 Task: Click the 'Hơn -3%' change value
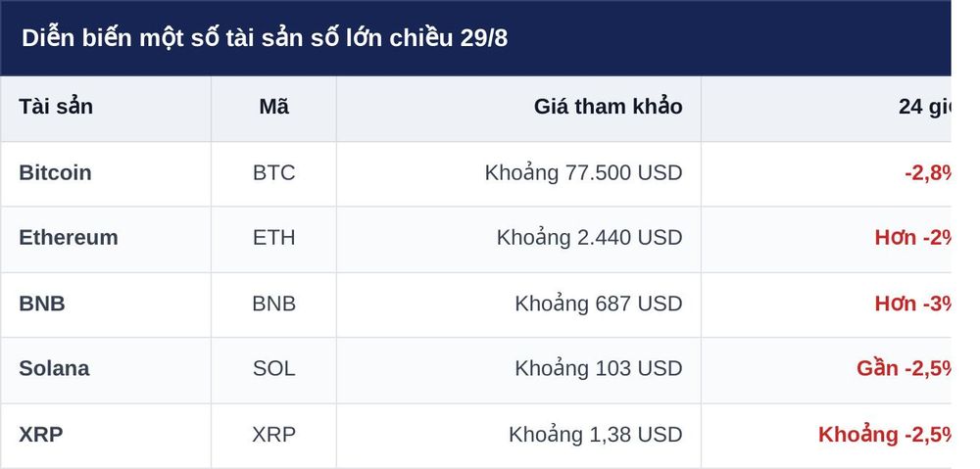(912, 304)
